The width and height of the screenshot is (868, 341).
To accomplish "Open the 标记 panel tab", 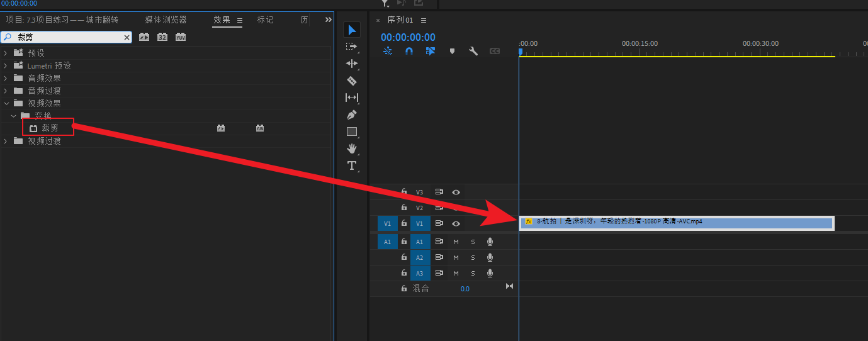I will [265, 20].
